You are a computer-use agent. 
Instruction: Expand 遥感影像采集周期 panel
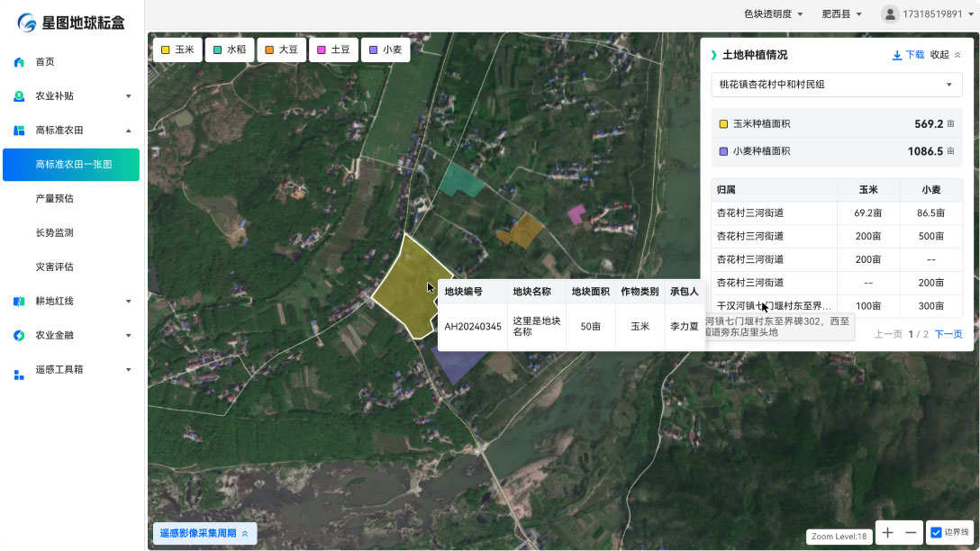pos(204,533)
